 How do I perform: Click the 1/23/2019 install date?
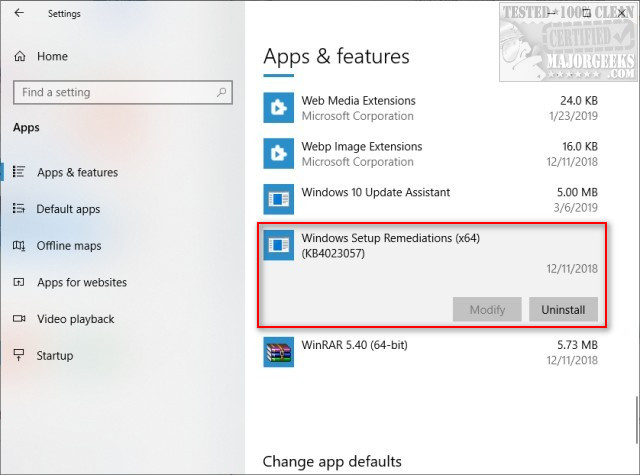point(573,116)
